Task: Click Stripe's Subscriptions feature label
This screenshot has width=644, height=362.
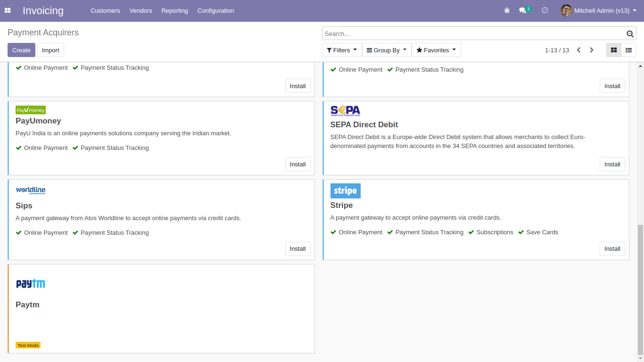Action: click(x=495, y=232)
